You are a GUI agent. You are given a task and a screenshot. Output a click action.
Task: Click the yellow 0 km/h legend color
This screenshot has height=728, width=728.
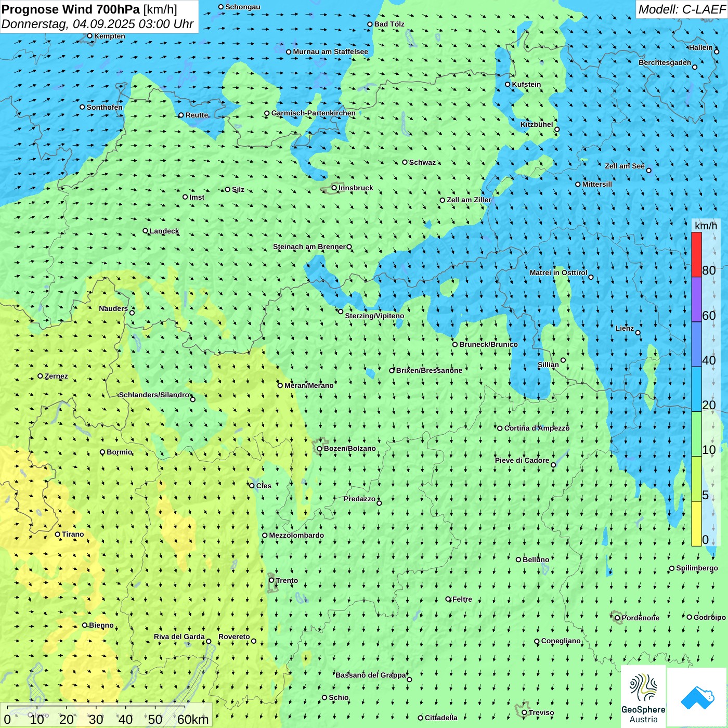[696, 524]
